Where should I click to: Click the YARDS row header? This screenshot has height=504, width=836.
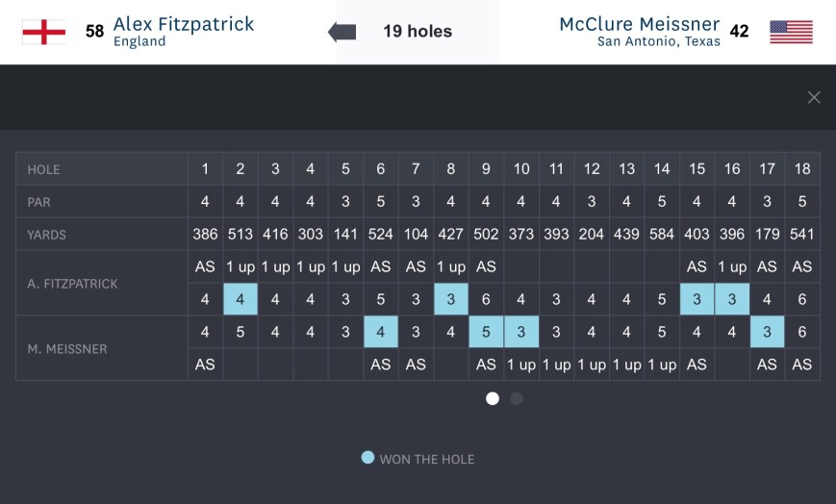pos(47,235)
